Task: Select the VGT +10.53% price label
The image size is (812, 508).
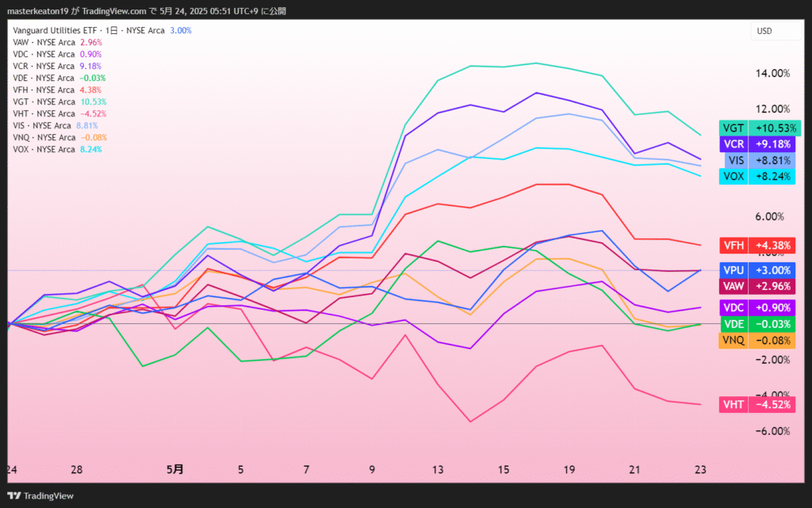Action: click(760, 128)
